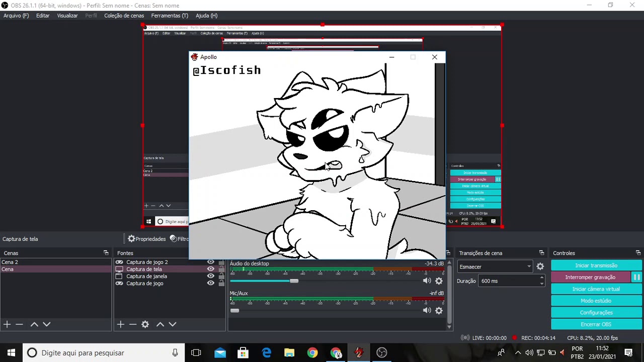The image size is (644, 362).
Task: Open source properties gear in the Fontes toolbar
Action: click(145, 324)
